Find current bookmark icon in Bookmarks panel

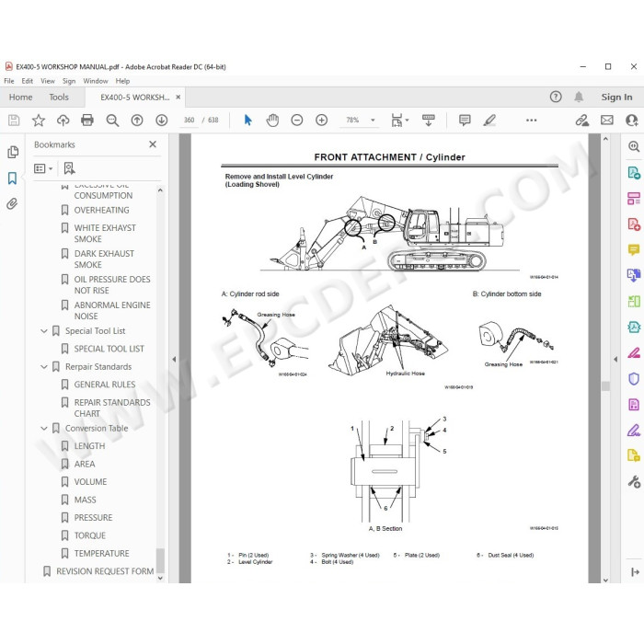click(69, 168)
